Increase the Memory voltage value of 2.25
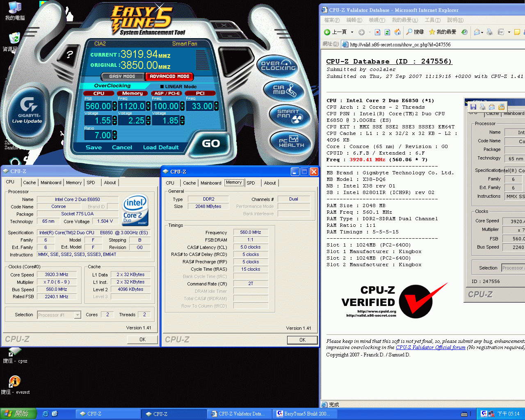Image resolution: width=525 pixels, height=420 pixels. pos(148,118)
